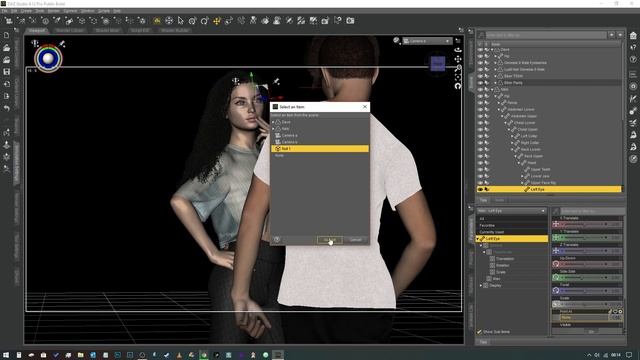Click the Open folder icon in left sidebar
Screen dimensions: 640x360
tap(7, 48)
